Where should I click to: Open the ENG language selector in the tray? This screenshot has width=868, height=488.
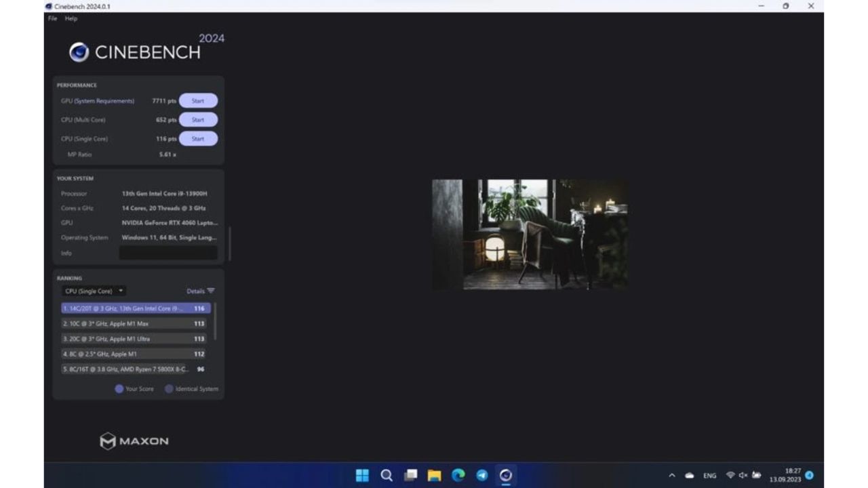[709, 476]
